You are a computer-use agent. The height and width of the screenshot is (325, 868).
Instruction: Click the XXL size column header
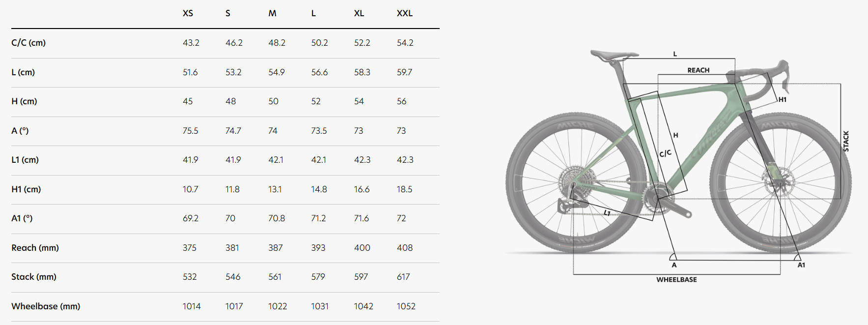(x=404, y=13)
